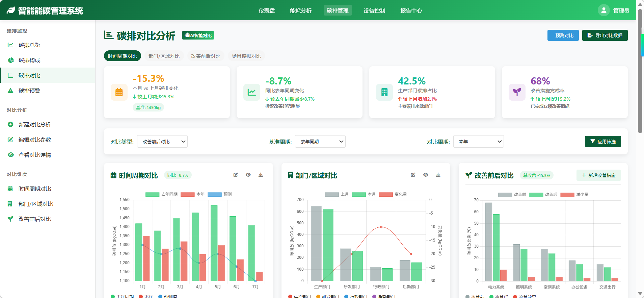Toggle view eye on 时间周期对比 chart
The width and height of the screenshot is (644, 298).
tap(248, 175)
